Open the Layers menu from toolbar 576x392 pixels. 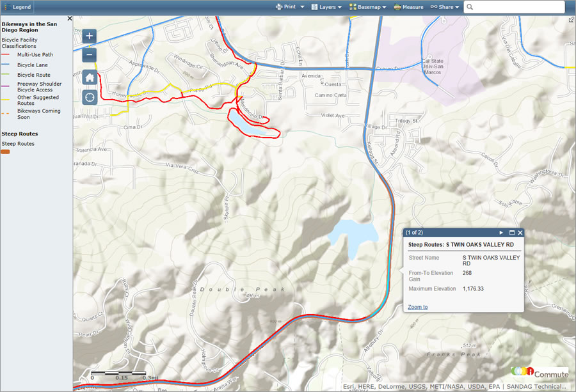coord(326,6)
